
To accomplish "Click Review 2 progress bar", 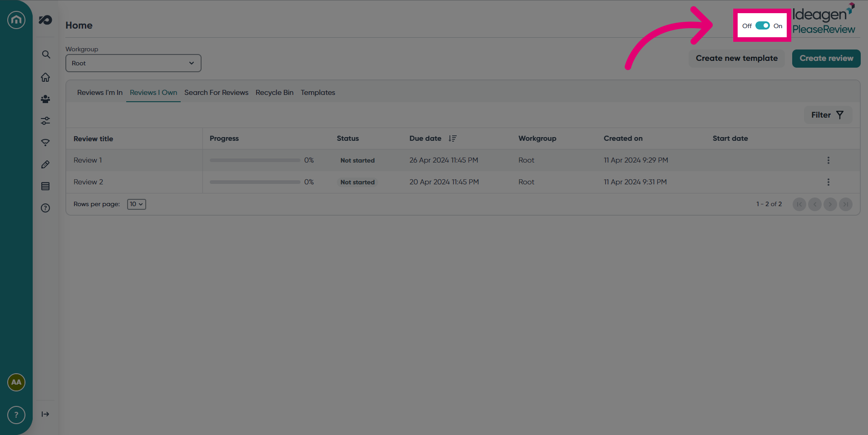I will [x=255, y=182].
